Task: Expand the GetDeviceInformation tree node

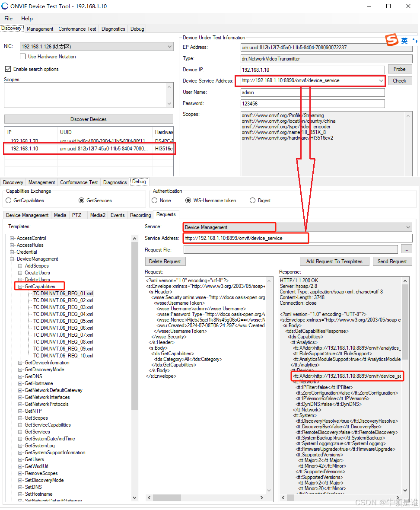Action: pos(20,363)
